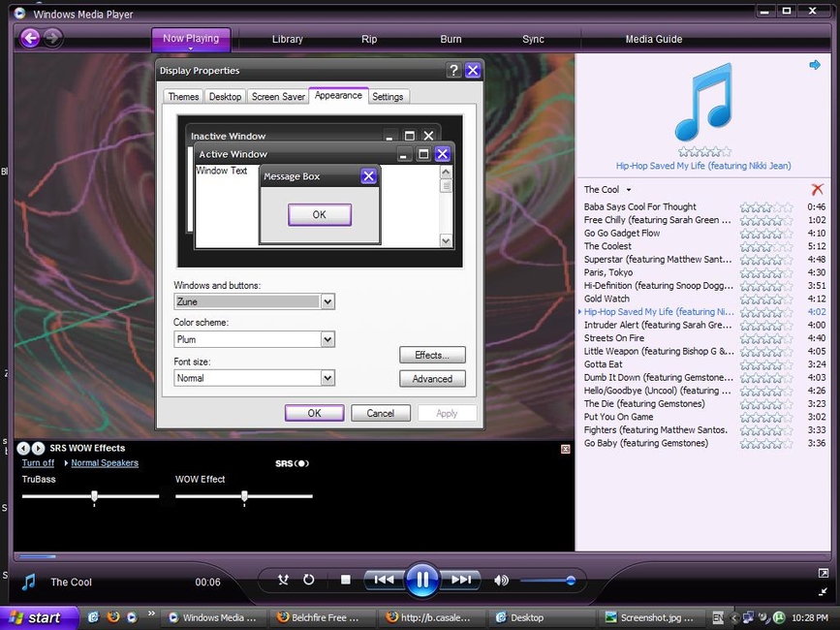This screenshot has height=630, width=840.
Task: Switch to compact mode icon
Action: [824, 591]
